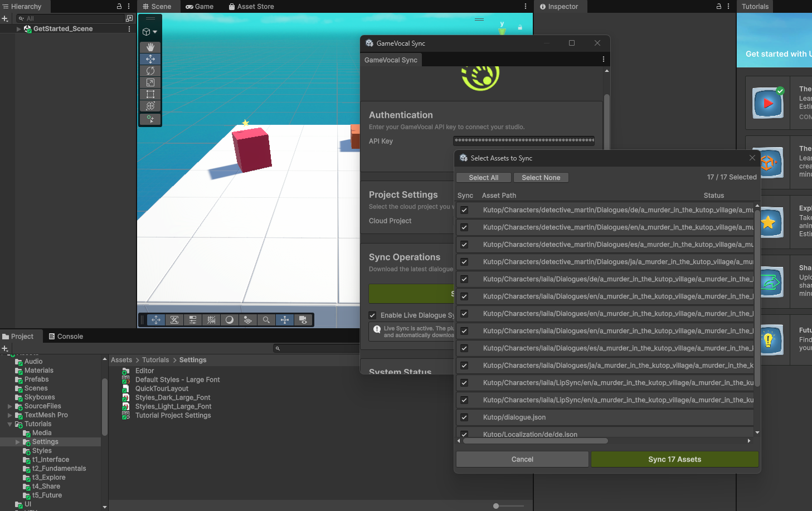This screenshot has width=812, height=511.
Task: Select the Rotate tool
Action: pyautogui.click(x=150, y=71)
